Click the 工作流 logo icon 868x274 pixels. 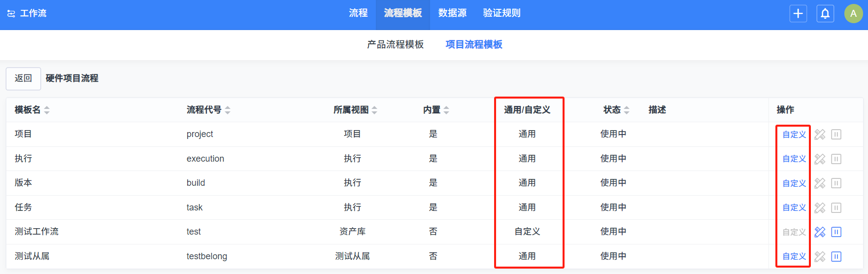coord(11,14)
